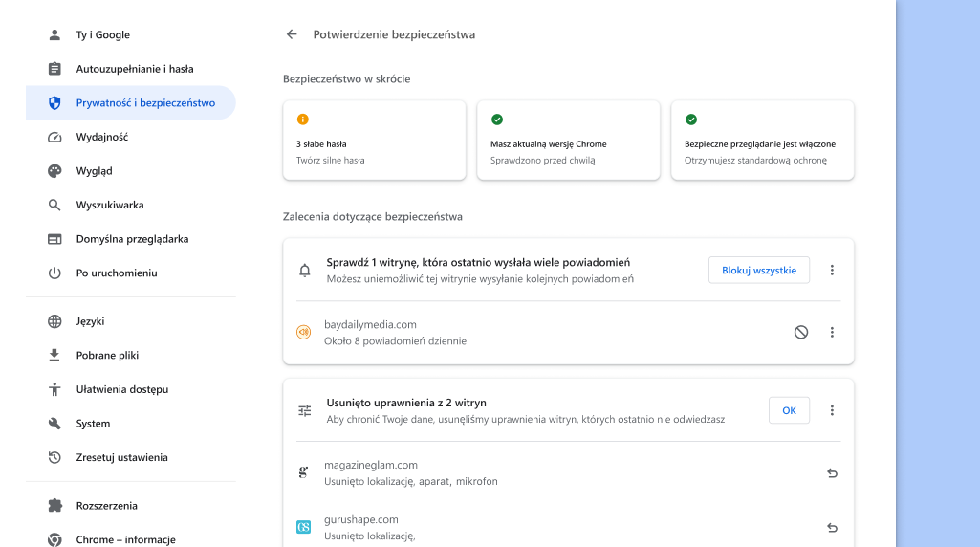
Task: Click the 'Zalecenia dotyczące bezpieczeństwa' heading
Action: [x=373, y=217]
